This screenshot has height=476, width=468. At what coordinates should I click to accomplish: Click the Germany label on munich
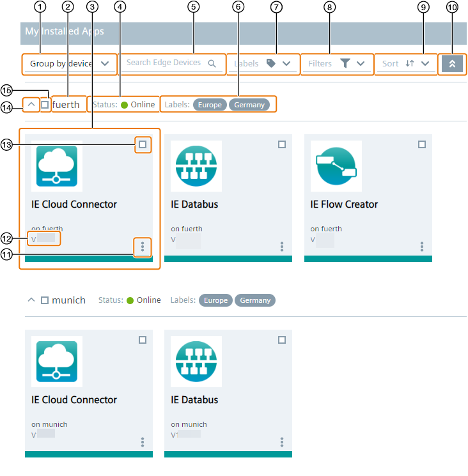[x=255, y=300]
